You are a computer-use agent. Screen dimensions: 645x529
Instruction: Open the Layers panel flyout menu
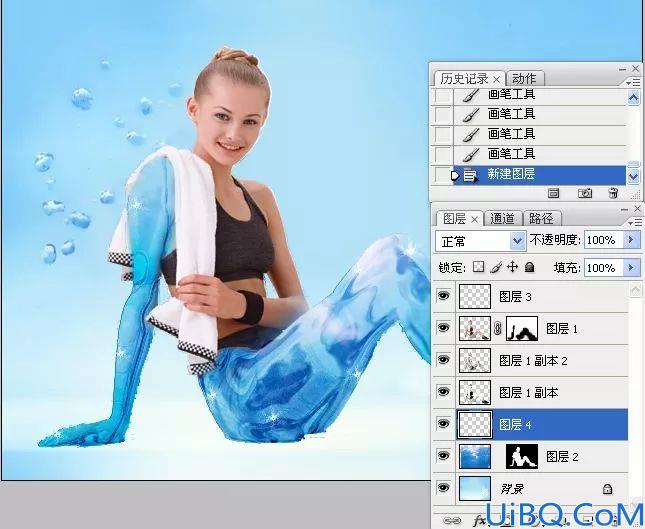[636, 223]
